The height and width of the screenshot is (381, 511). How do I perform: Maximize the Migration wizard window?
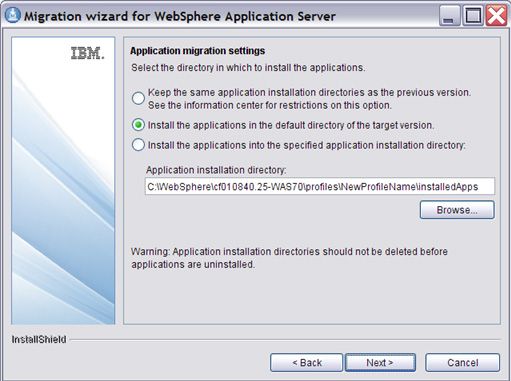[473, 15]
